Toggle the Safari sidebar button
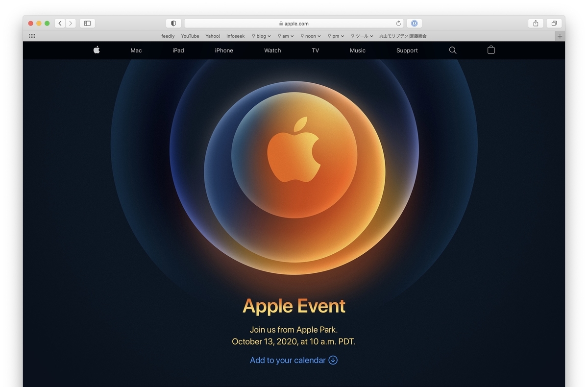Image resolution: width=588 pixels, height=387 pixels. coord(87,23)
